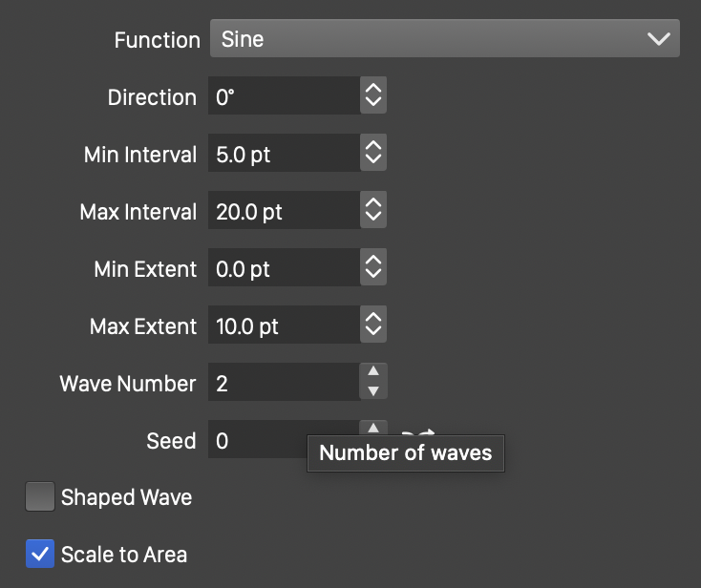Click the Direction value field
701x588 pixels.
[284, 96]
